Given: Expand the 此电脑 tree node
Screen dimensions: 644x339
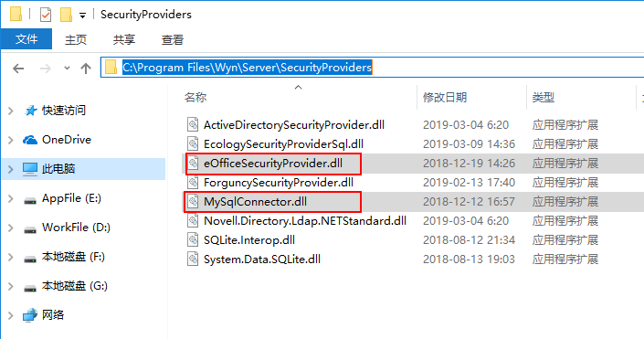Looking at the screenshot, I should click(x=11, y=169).
